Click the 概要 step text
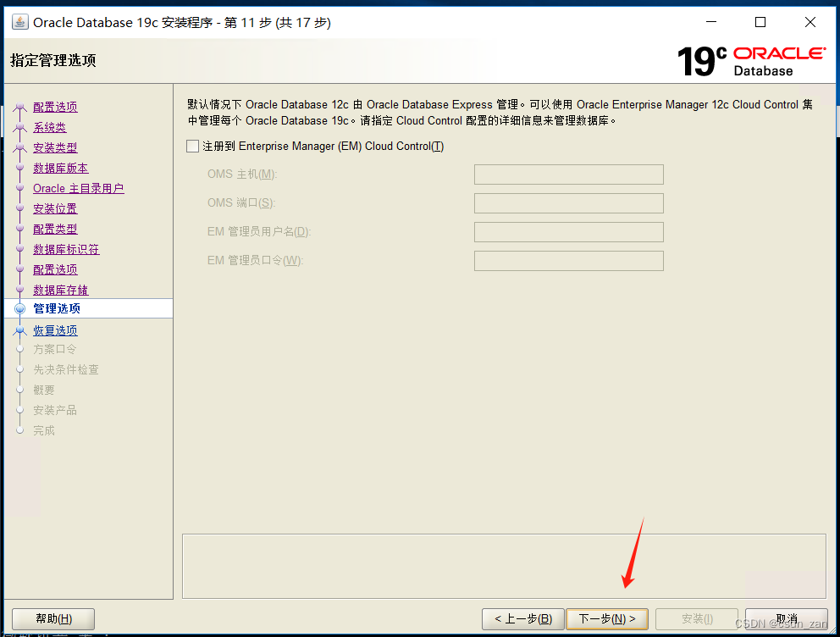The width and height of the screenshot is (840, 637). click(44, 390)
